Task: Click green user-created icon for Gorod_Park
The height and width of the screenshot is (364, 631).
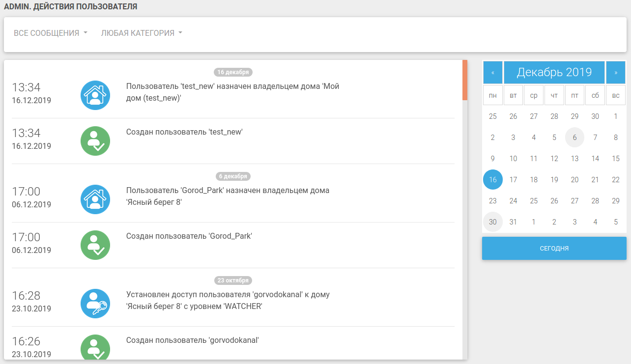Action: coord(95,245)
